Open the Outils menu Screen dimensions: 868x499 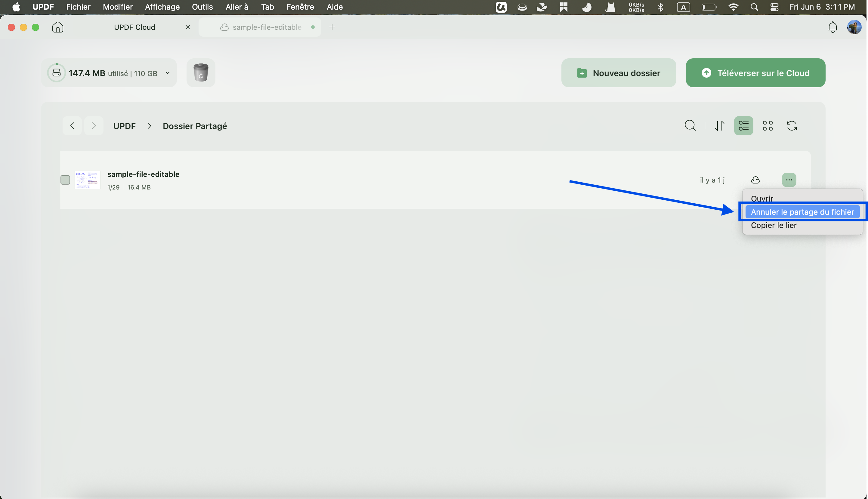(202, 7)
